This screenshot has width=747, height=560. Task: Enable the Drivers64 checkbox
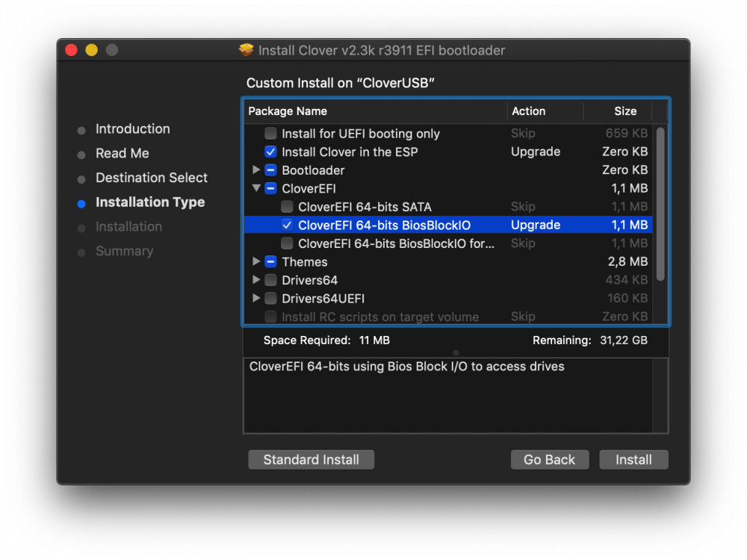[270, 280]
